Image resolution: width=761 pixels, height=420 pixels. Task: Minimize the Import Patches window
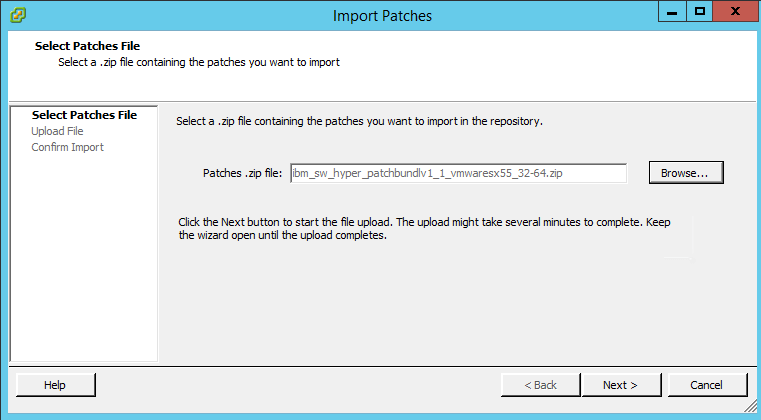point(672,12)
